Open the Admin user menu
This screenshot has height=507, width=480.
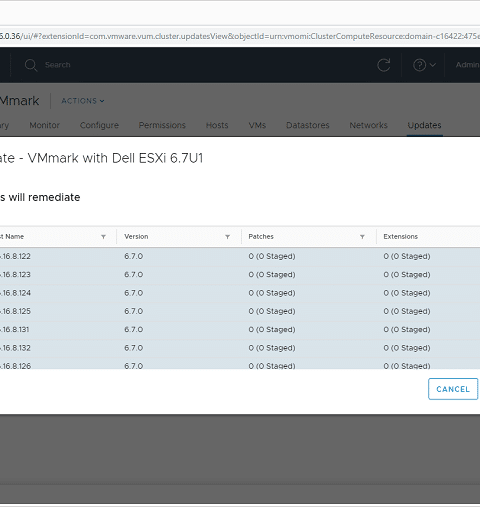tap(468, 65)
